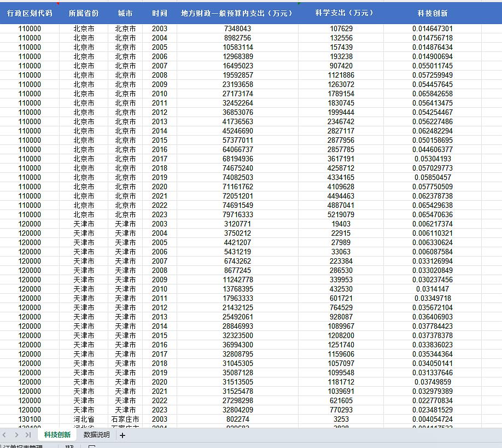This screenshot has height=448, width=502.
Task: Select the 城市 header cell
Action: point(125,13)
